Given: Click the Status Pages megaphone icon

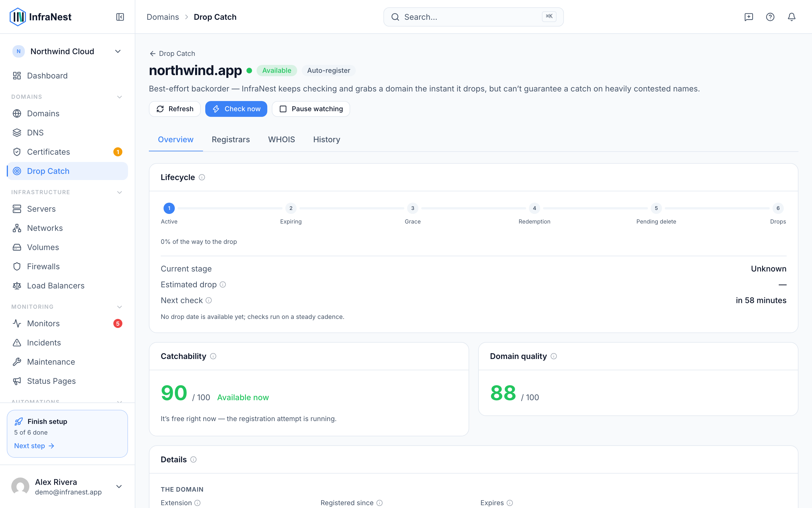Looking at the screenshot, I should [x=17, y=381].
